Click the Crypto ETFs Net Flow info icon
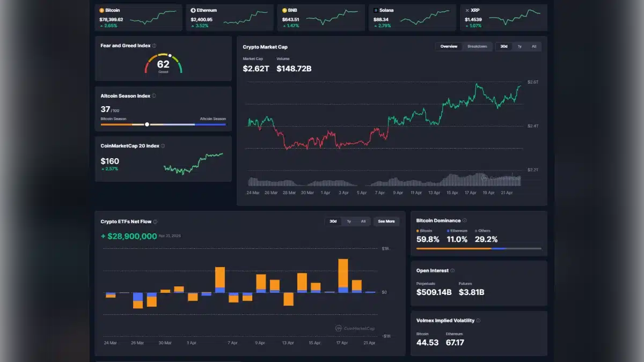The width and height of the screenshot is (644, 362). (156, 221)
